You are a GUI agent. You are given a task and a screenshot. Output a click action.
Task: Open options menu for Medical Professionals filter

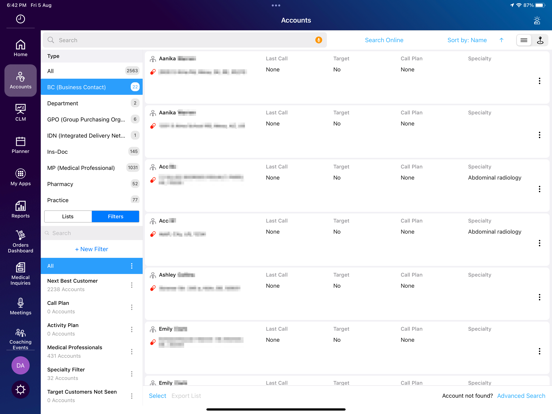[132, 351]
